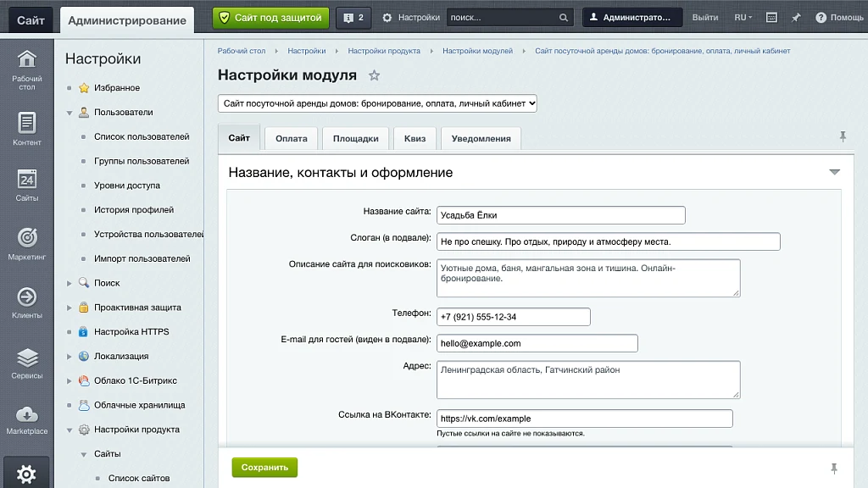Click the Облачные хранилища icon
Viewport: 868px width, 488px height.
[x=84, y=404]
